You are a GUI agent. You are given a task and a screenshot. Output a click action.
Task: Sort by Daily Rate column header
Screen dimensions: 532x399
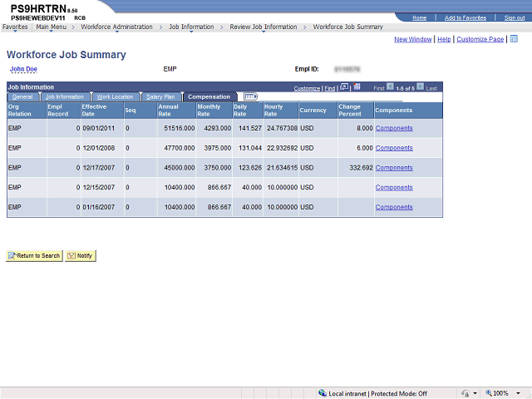click(x=240, y=111)
